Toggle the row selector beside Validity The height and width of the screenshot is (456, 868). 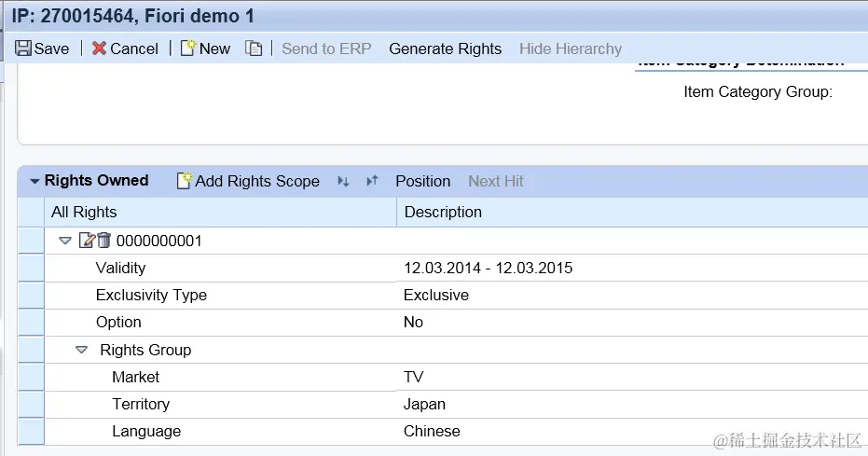click(x=31, y=268)
